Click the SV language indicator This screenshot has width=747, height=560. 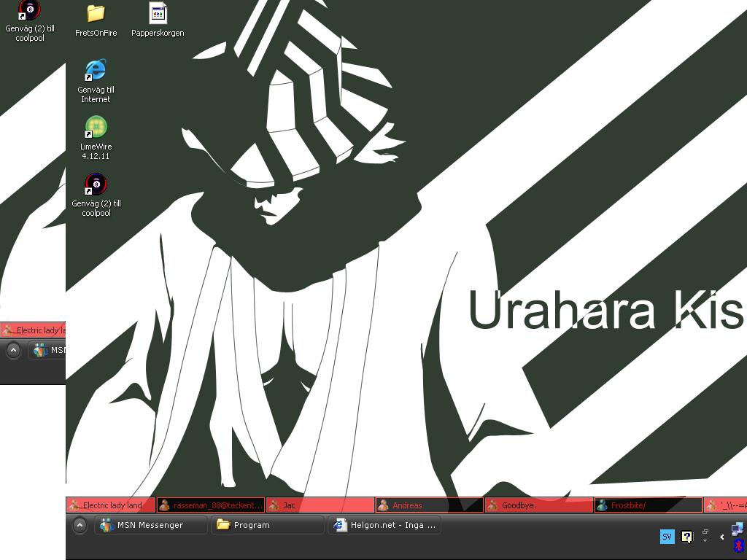click(667, 537)
